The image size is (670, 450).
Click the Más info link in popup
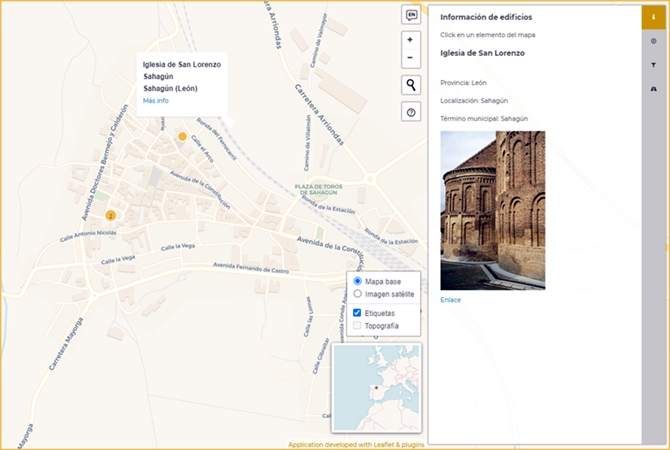(156, 101)
